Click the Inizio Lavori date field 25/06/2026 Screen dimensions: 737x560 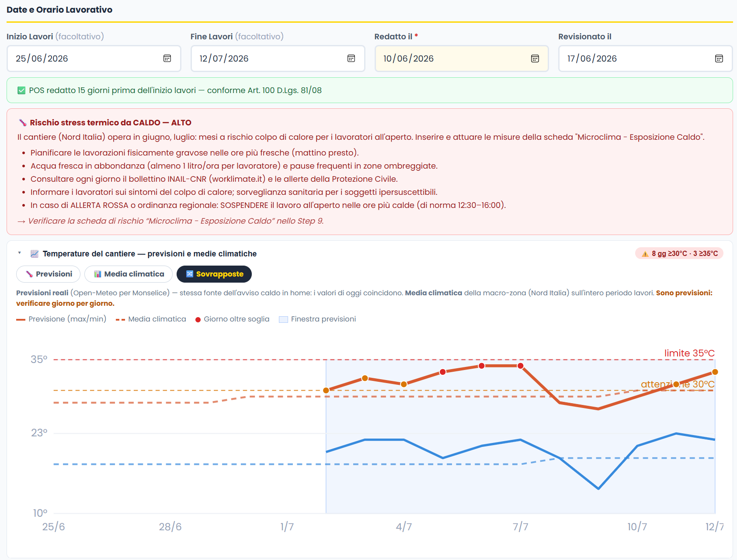pos(94,59)
